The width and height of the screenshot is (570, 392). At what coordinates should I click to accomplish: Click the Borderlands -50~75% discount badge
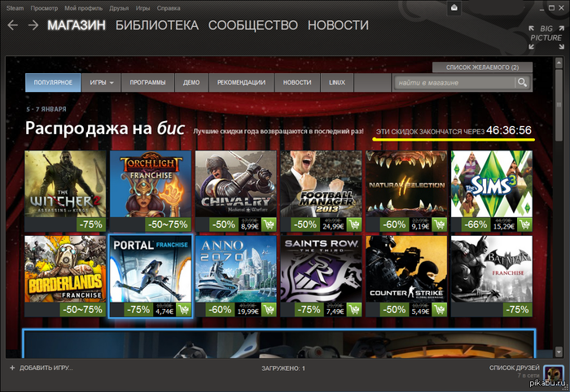pos(82,310)
